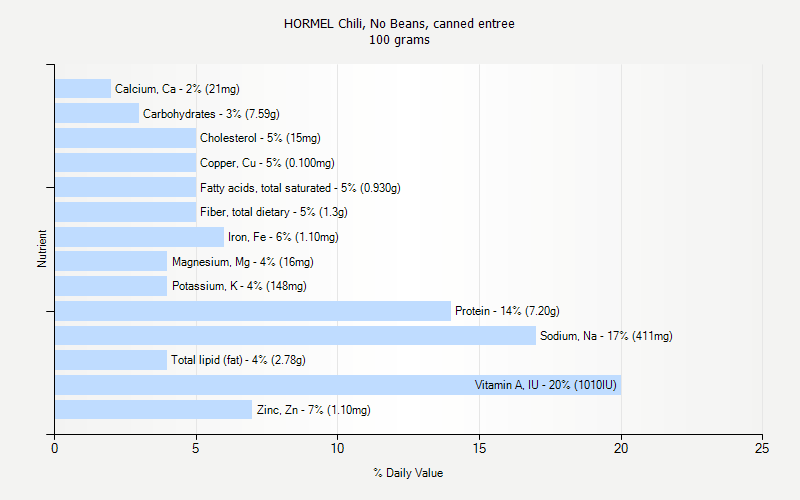
Task: Click the Copper, Cu bar
Action: tap(125, 163)
